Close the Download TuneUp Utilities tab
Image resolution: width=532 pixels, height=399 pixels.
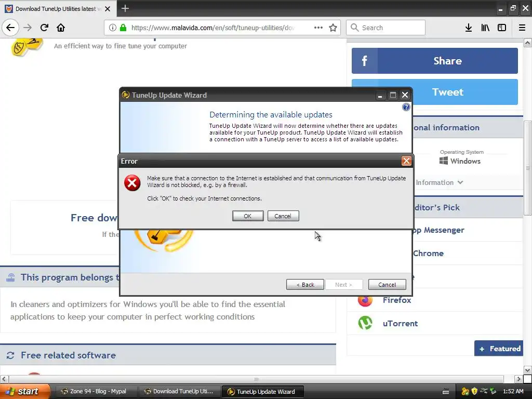(108, 9)
